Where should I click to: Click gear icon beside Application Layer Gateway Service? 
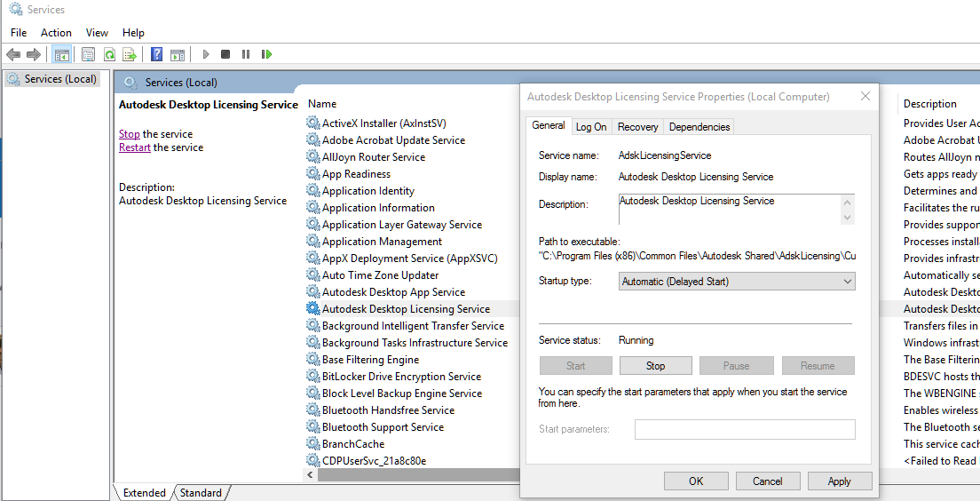coord(312,225)
